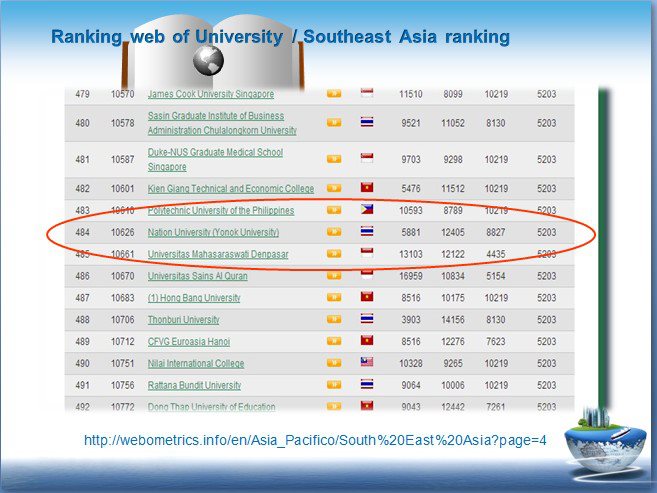Click orange detail icon for Hong Bang University
Image resolution: width=657 pixels, height=493 pixels.
(x=334, y=297)
